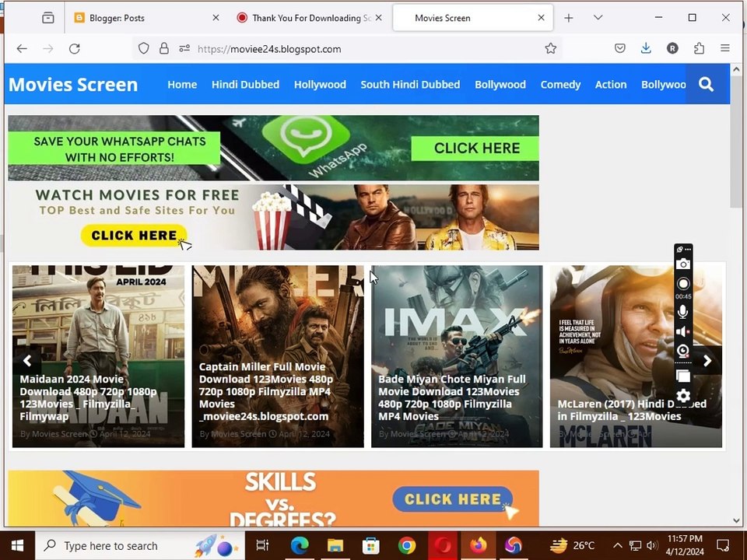Open the 26°C weather widget
Viewport: 747px width, 560px height.
click(x=572, y=546)
